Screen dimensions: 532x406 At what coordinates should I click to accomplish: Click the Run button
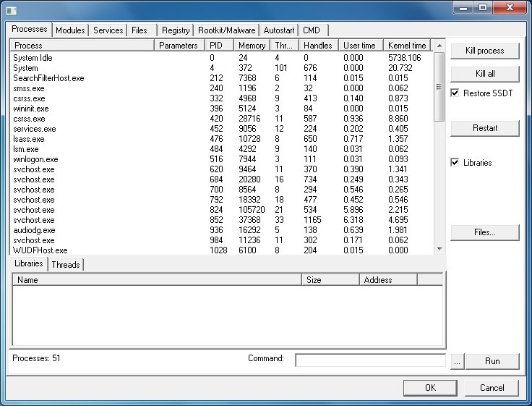492,361
